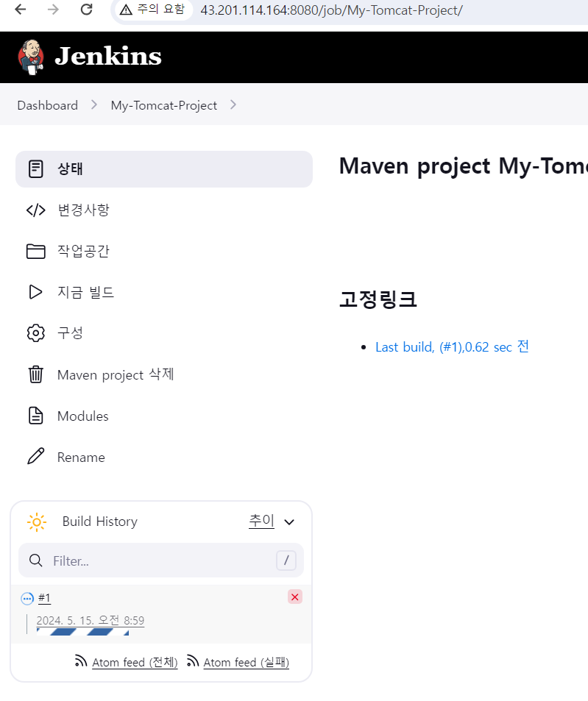The image size is (588, 701).
Task: Expand chevron after Dashboard breadcrumb
Action: (94, 104)
